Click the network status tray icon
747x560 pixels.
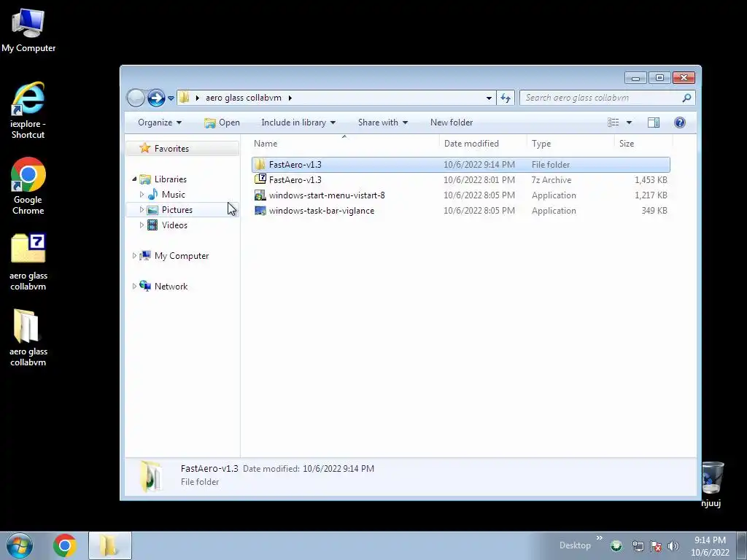638,546
